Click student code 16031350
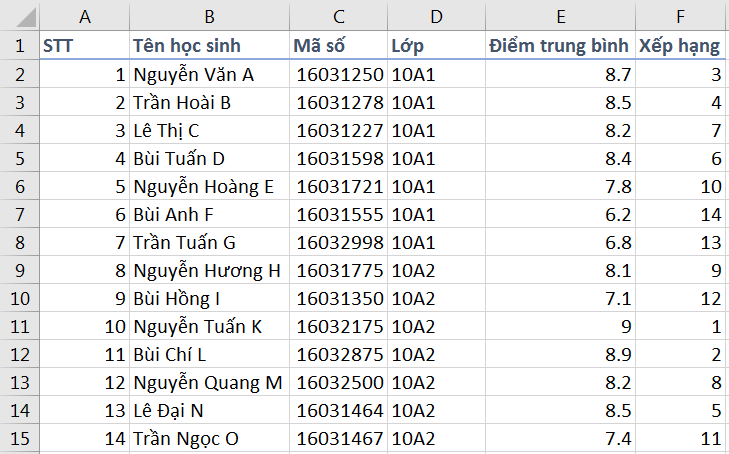The height and width of the screenshot is (454, 729). (x=338, y=298)
